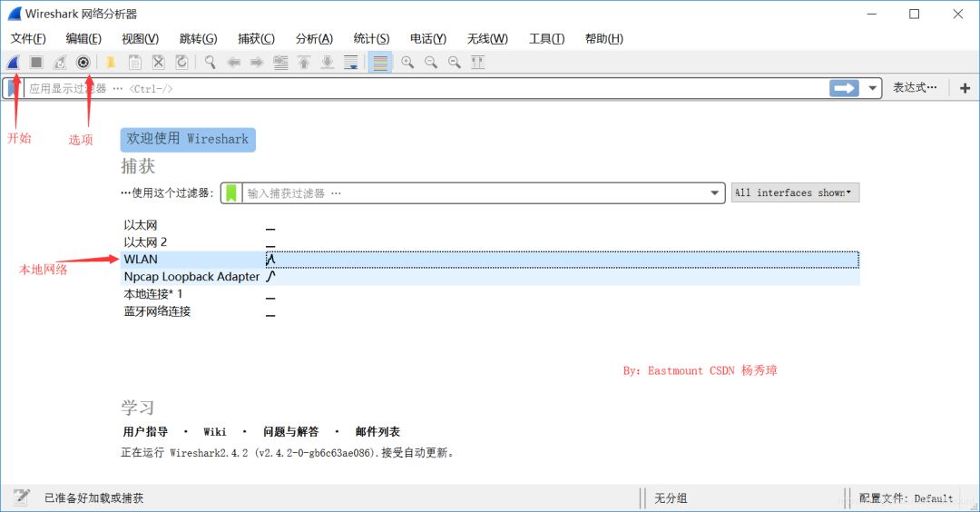Expand the display filter history dropdown
Image resolution: width=980 pixels, height=512 pixels.
click(x=872, y=88)
